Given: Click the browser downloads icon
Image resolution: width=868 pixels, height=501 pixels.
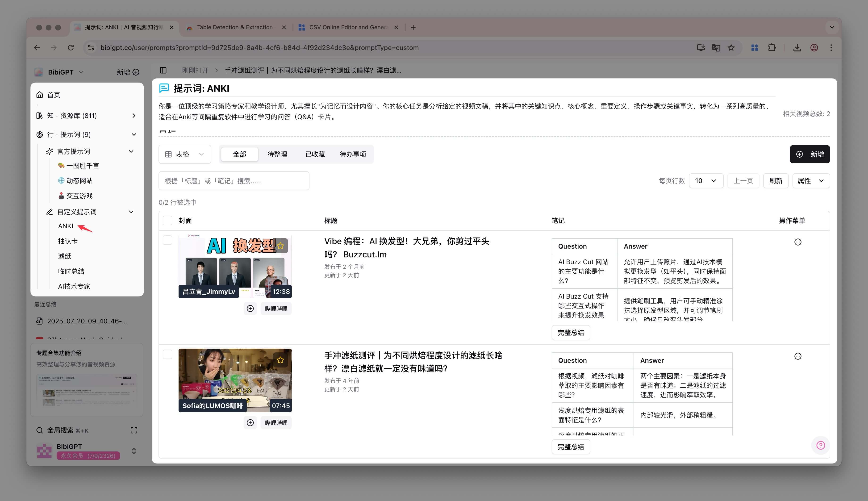Looking at the screenshot, I should (x=797, y=47).
